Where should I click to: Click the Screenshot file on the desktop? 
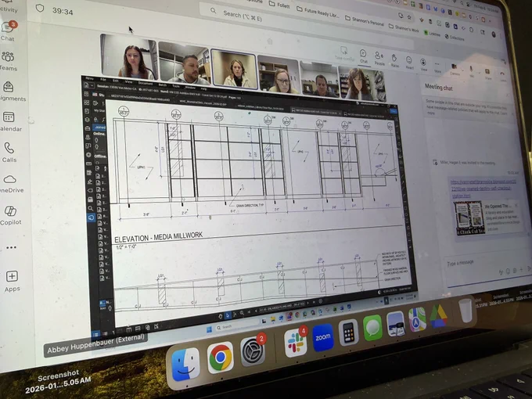tap(59, 381)
